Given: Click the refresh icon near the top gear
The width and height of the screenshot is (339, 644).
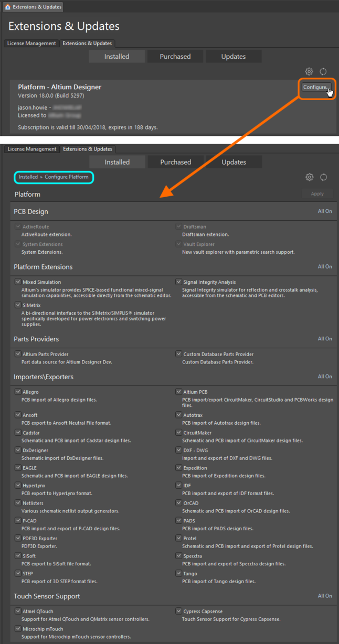Looking at the screenshot, I should (323, 71).
